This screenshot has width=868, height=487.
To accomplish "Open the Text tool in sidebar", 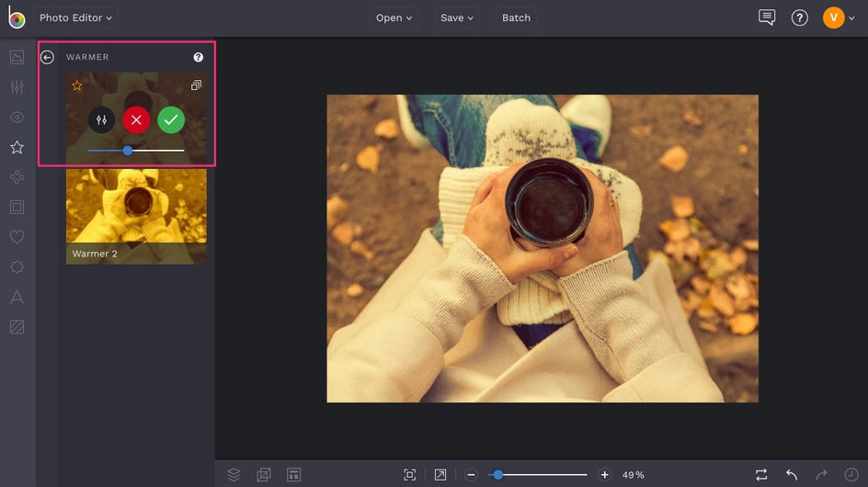I will tap(17, 297).
